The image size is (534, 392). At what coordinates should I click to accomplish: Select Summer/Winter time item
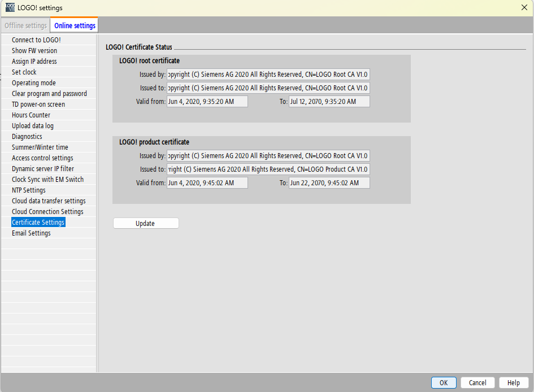coord(40,147)
